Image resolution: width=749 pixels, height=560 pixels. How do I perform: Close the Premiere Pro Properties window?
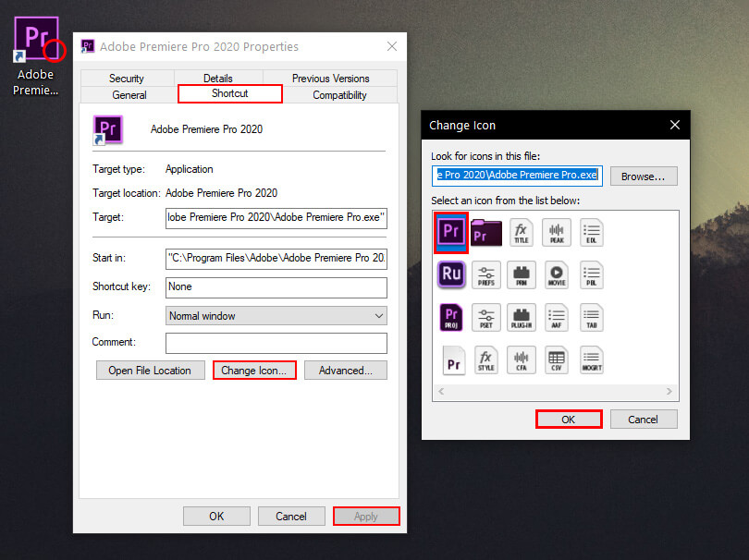click(392, 46)
